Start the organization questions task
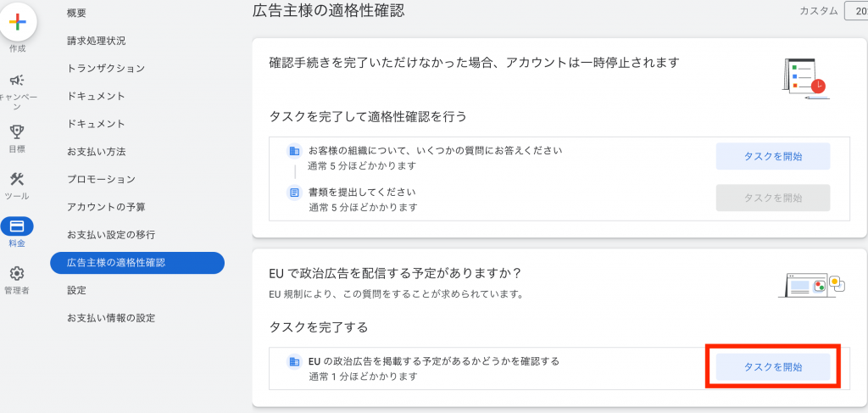The height and width of the screenshot is (413, 868). tap(772, 156)
